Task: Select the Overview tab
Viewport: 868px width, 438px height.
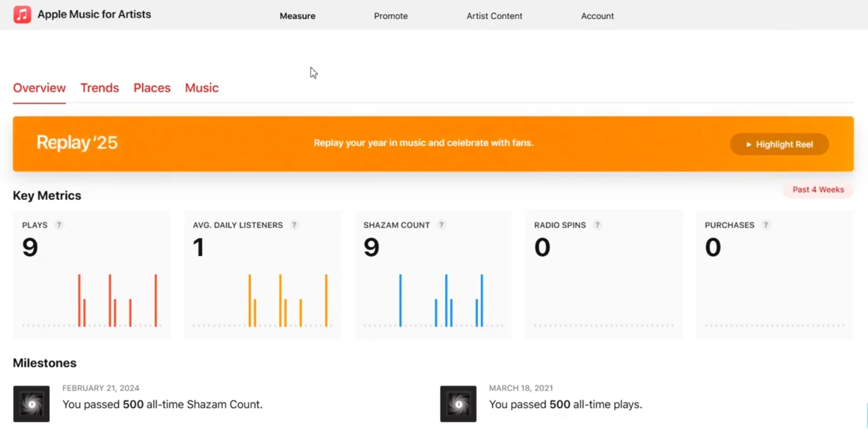Action: click(39, 88)
